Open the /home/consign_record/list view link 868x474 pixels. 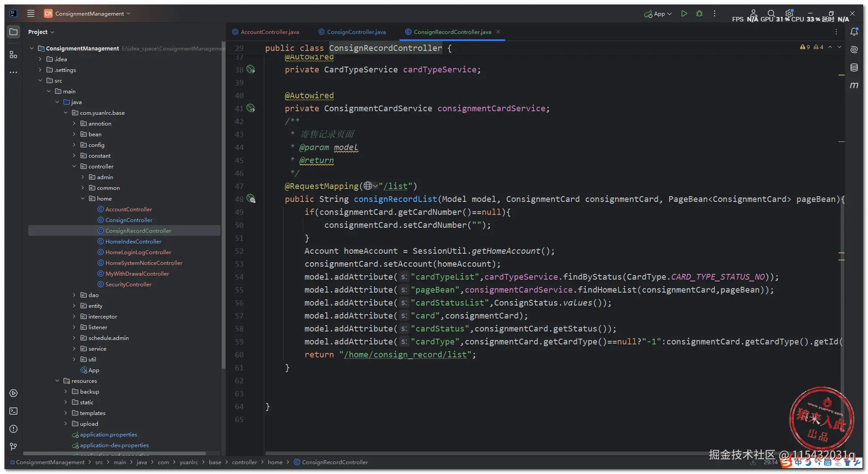[405, 354]
